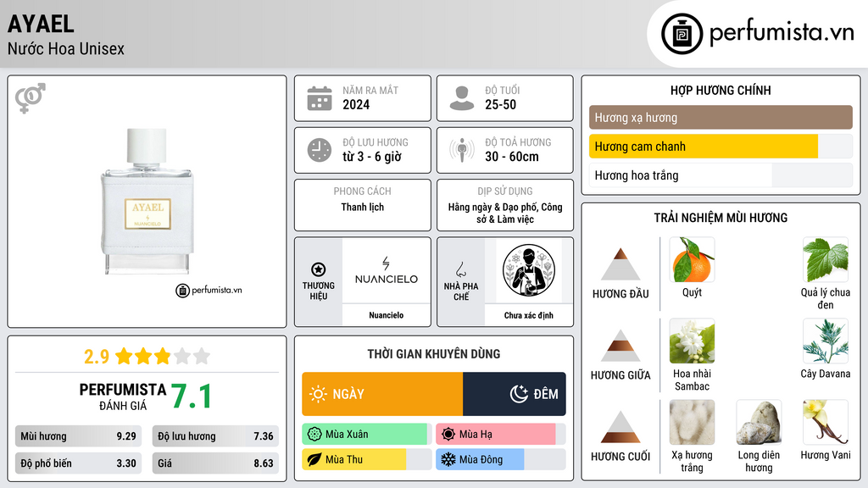Click the unisex gender symbol icon
The height and width of the screenshot is (488, 868).
tap(31, 98)
